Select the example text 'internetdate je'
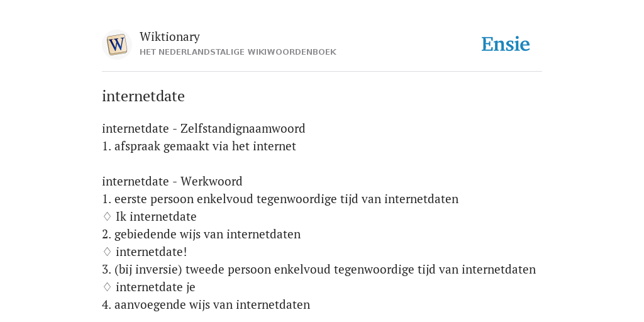The image size is (644, 322). point(155,287)
